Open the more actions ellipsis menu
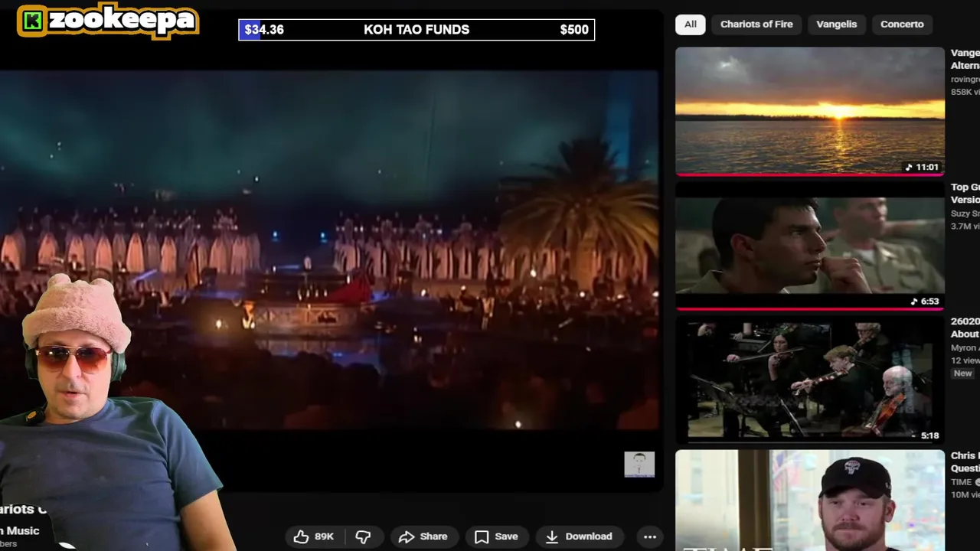980x551 pixels. coord(649,536)
